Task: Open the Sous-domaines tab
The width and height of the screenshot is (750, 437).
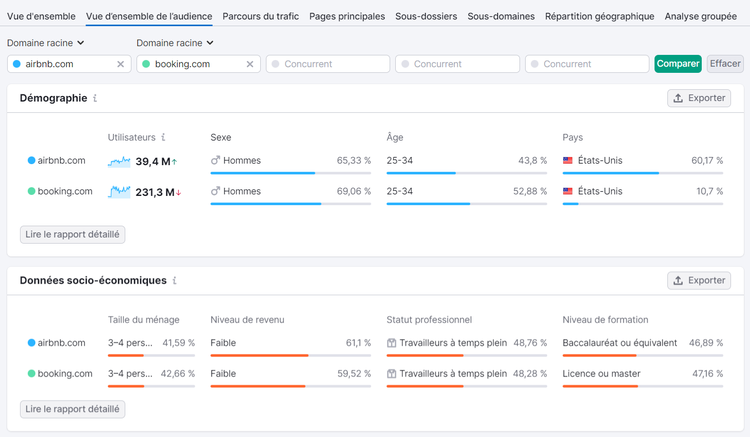Action: tap(501, 16)
